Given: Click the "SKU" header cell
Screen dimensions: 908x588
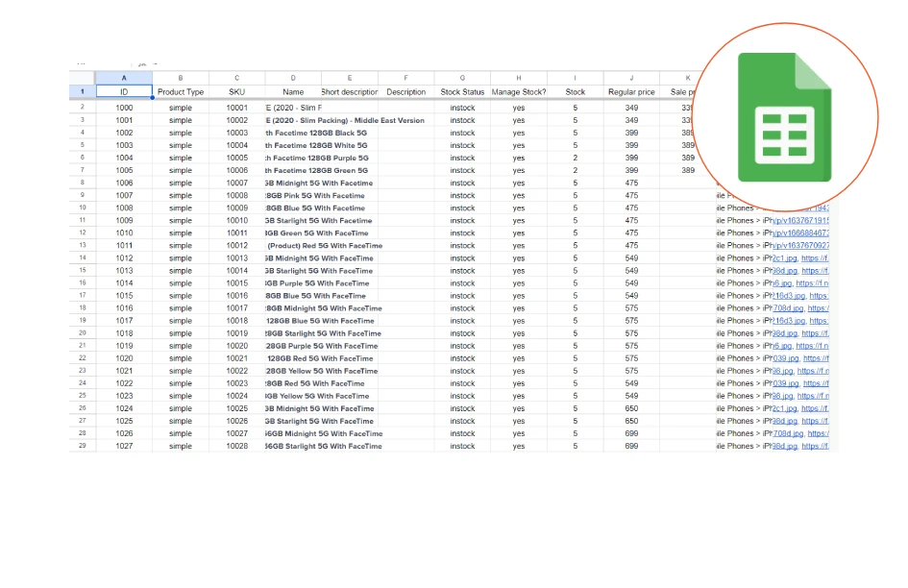Looking at the screenshot, I should 236,91.
